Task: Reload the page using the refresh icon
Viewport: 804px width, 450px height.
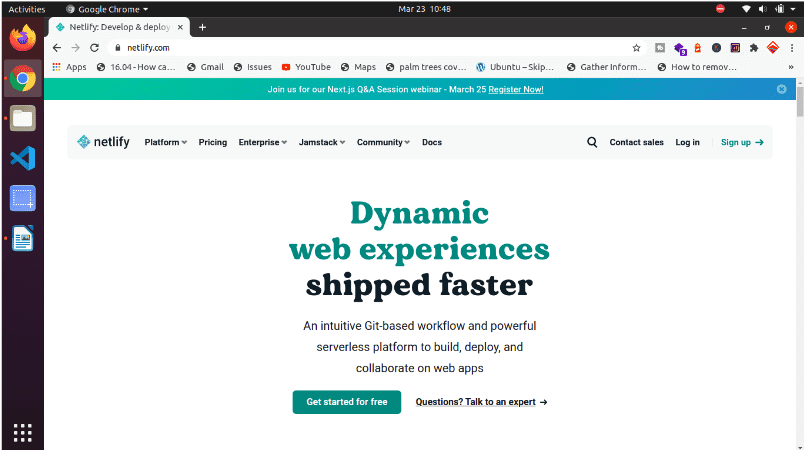Action: click(94, 47)
